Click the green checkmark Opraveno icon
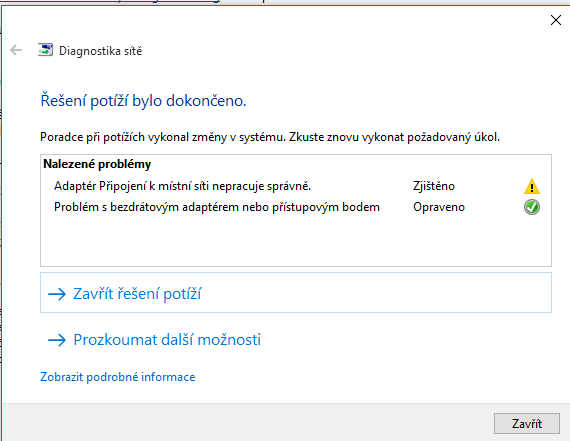The height and width of the screenshot is (441, 570). tap(531, 207)
